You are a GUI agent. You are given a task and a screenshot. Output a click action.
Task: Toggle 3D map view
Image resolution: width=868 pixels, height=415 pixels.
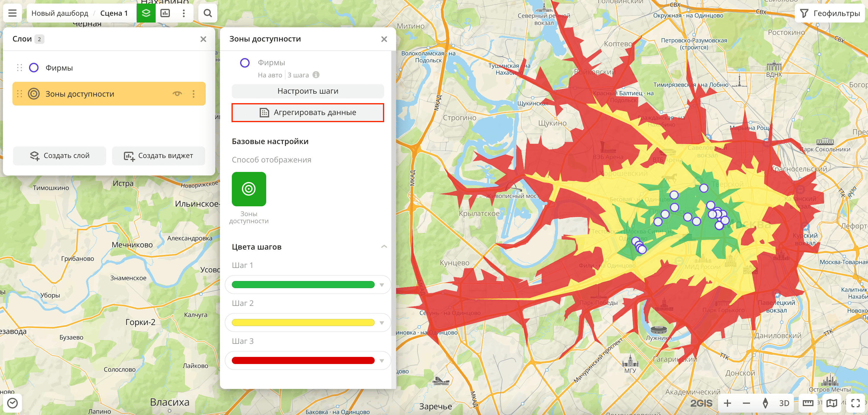pyautogui.click(x=784, y=403)
